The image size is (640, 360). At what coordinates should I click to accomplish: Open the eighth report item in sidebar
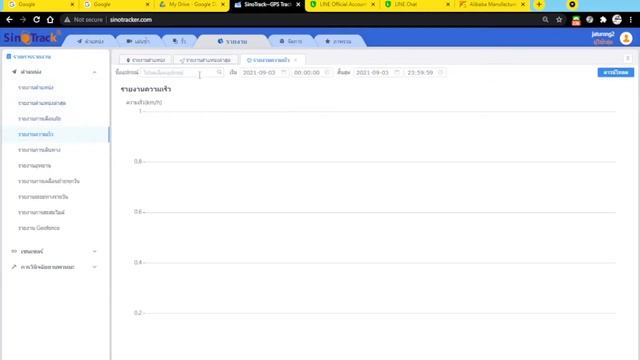pyautogui.click(x=43, y=197)
